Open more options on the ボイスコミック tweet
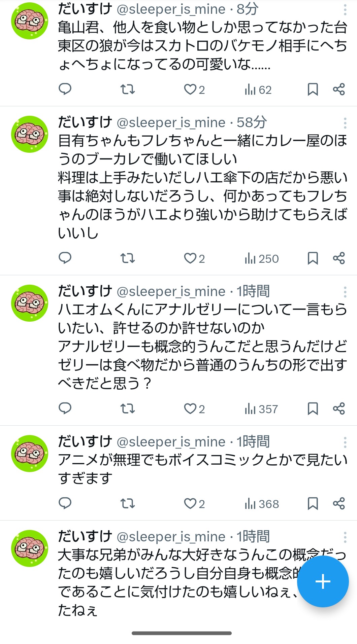This screenshot has width=357, height=644. pyautogui.click(x=345, y=442)
